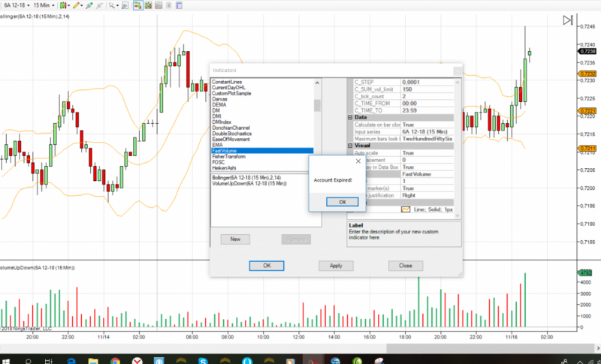Click the greyed zoom out magnifier icon

click(100, 5)
